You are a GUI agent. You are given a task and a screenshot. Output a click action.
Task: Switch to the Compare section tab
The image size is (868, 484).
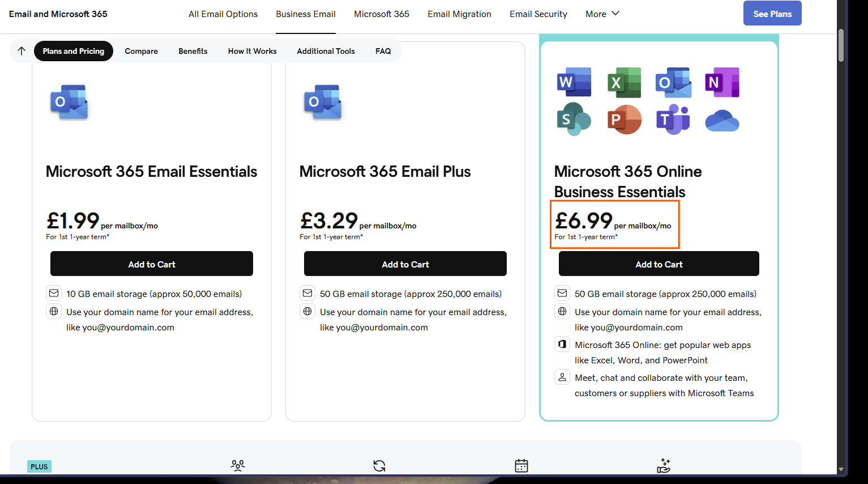(x=142, y=51)
